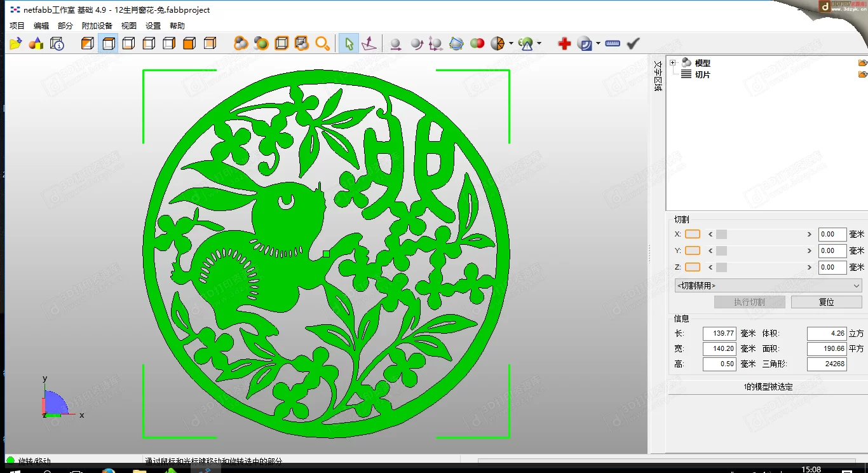Click the zoom to selected green sphere icon
This screenshot has height=473, width=868.
pos(261,43)
